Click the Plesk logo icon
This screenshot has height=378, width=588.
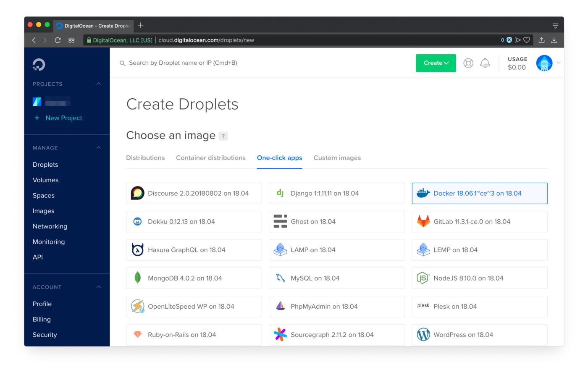423,305
